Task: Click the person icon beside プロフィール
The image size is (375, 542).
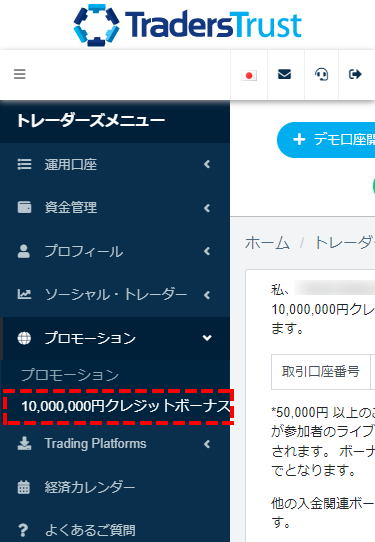Action: [x=24, y=251]
